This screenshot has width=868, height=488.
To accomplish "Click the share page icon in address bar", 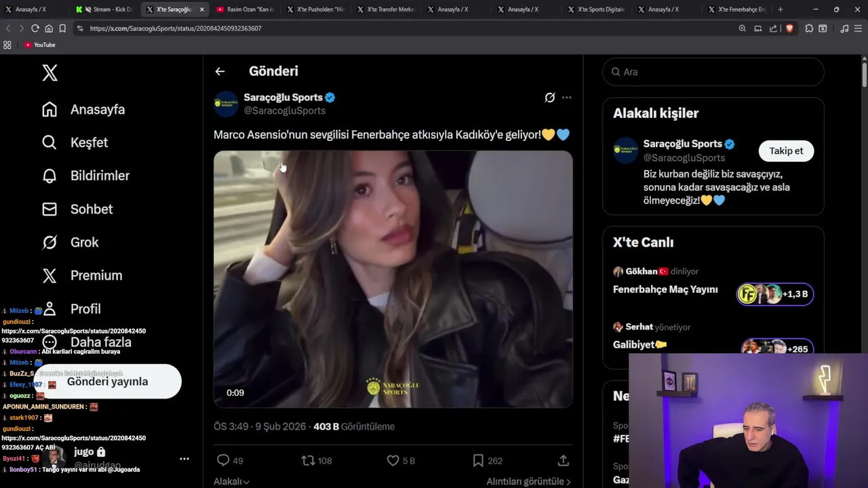I will click(774, 28).
